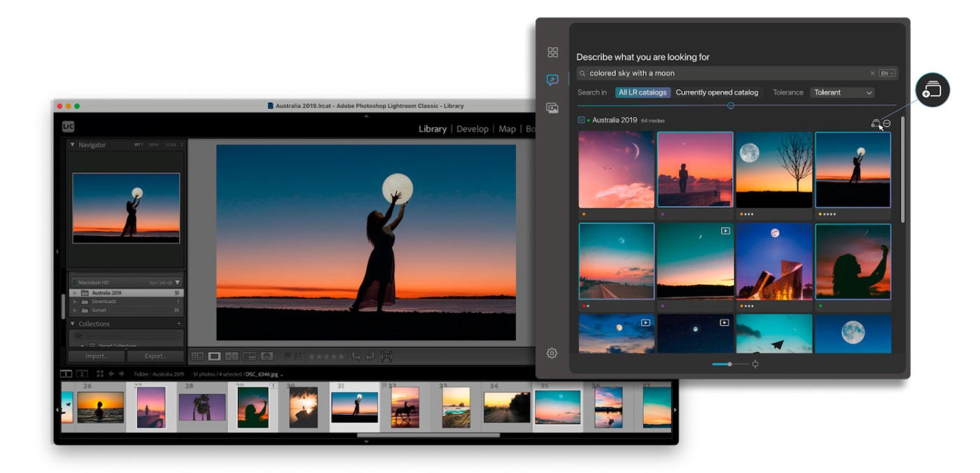Switch Lightroom to People view
The image size is (980, 473).
tap(266, 357)
